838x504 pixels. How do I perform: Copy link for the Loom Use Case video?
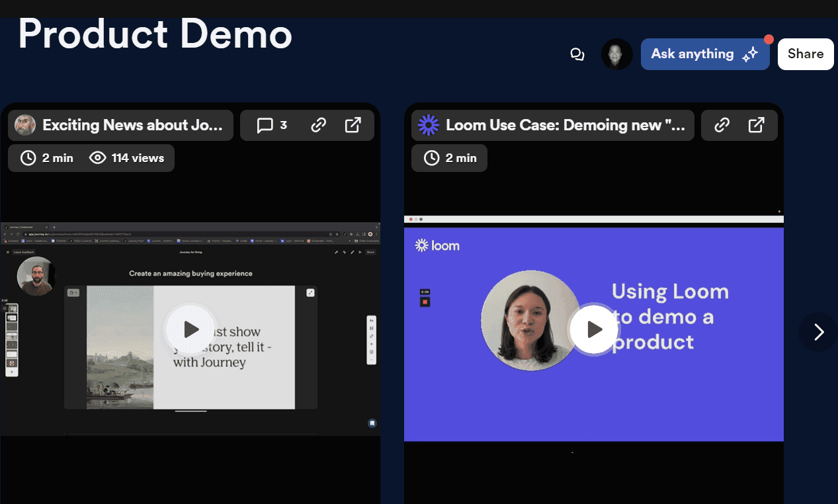pyautogui.click(x=722, y=125)
